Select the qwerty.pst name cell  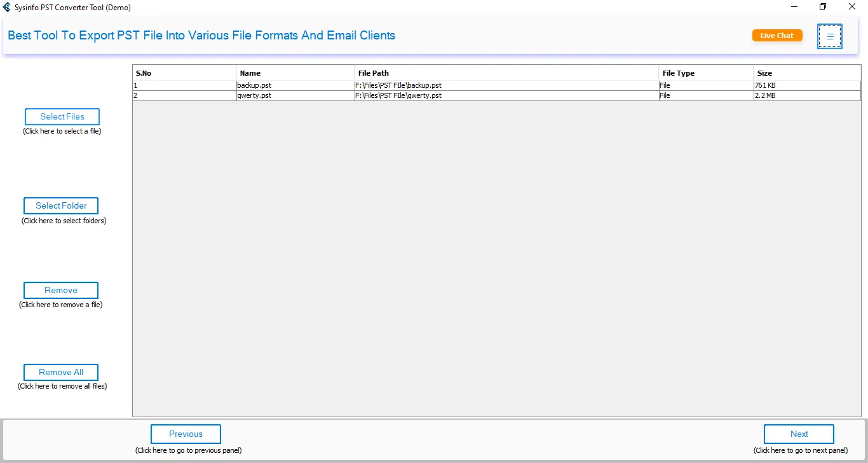pos(295,95)
